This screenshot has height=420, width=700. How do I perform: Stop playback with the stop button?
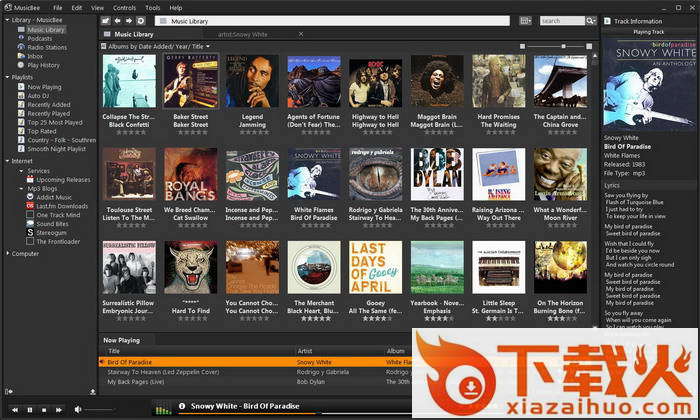[44, 409]
